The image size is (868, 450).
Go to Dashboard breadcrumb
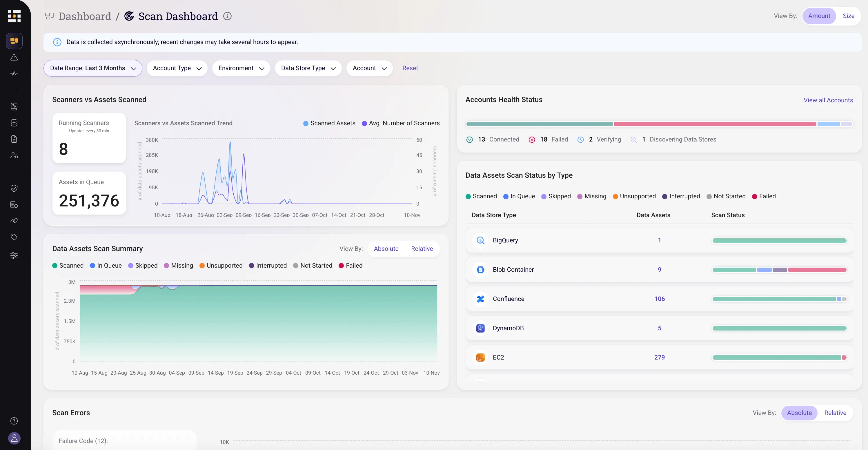[x=85, y=16]
